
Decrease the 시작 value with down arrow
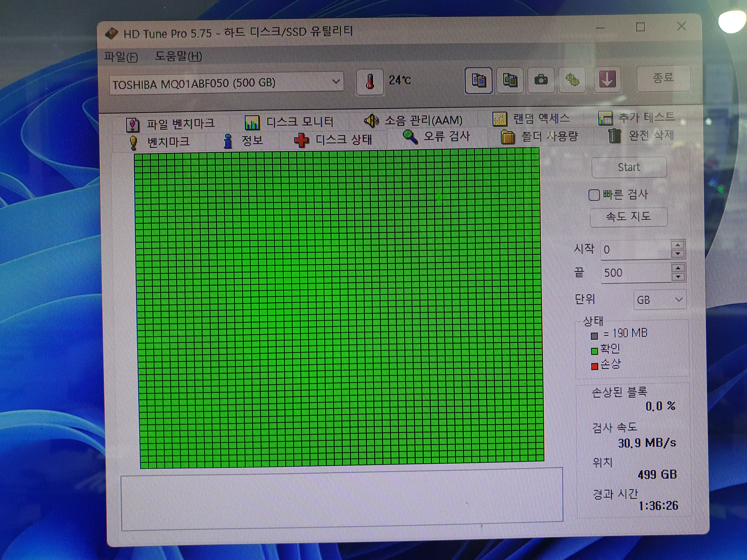678,254
